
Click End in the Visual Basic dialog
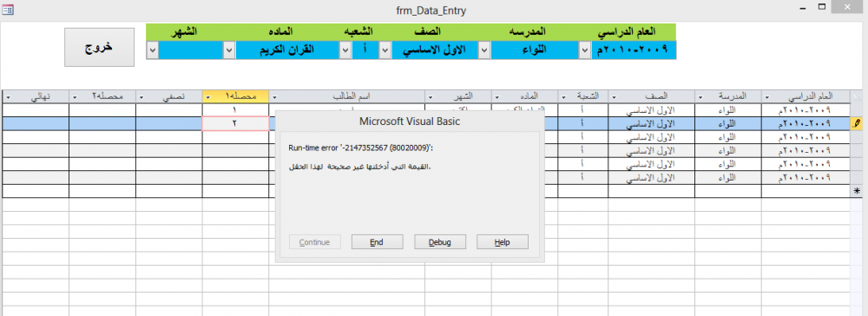pyautogui.click(x=378, y=242)
